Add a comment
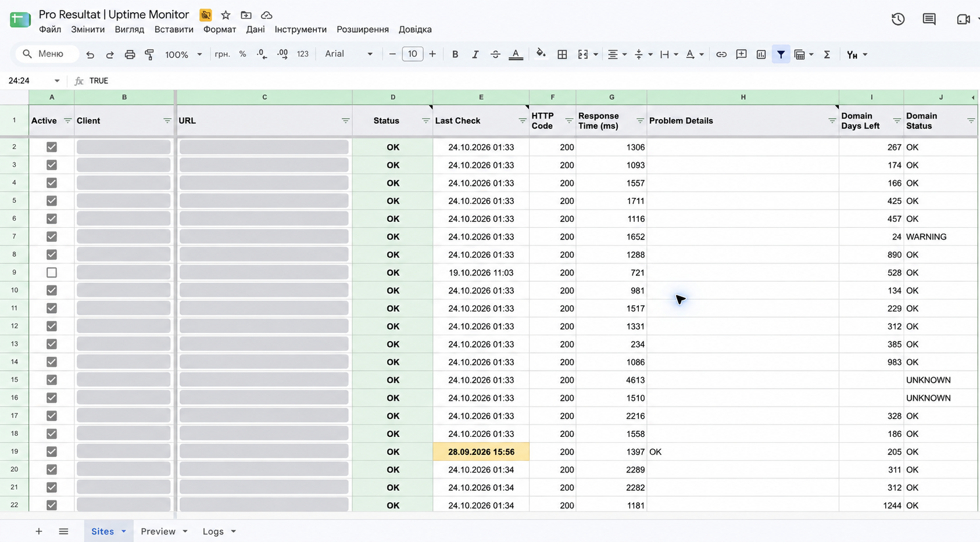The image size is (980, 542). (741, 55)
